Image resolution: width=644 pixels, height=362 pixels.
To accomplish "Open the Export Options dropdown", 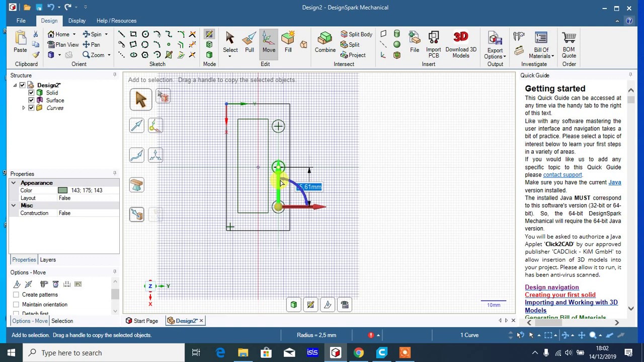I will coord(495,53).
